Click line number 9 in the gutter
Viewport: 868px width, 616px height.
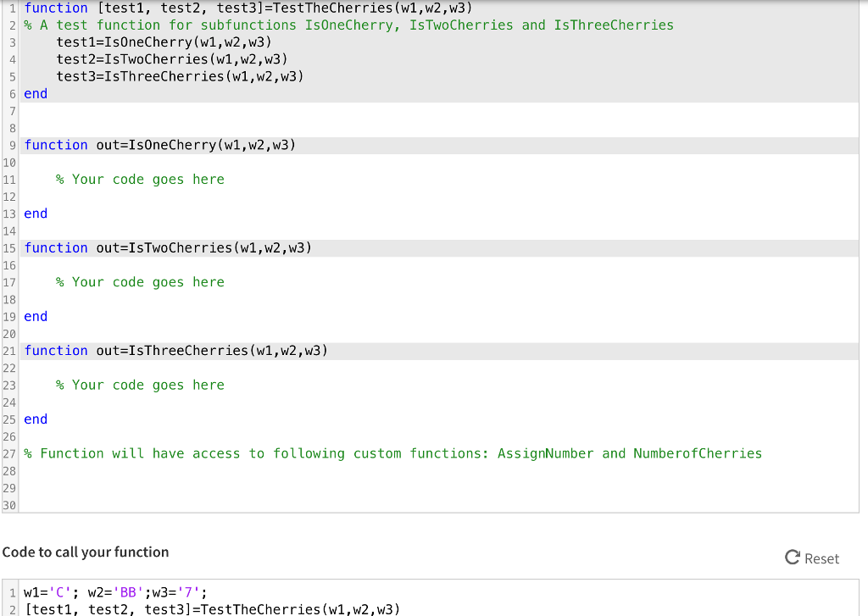12,146
